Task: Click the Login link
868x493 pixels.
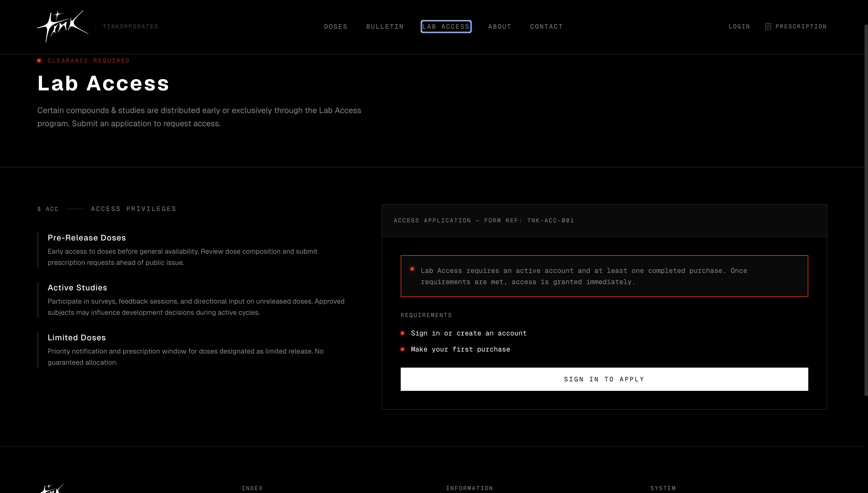Action: pyautogui.click(x=739, y=26)
